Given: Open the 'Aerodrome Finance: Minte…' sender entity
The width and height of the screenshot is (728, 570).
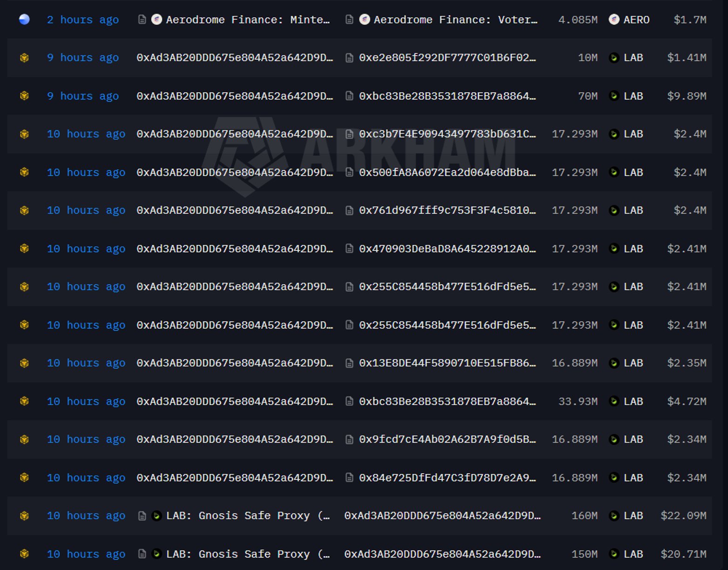Looking at the screenshot, I should coord(248,20).
